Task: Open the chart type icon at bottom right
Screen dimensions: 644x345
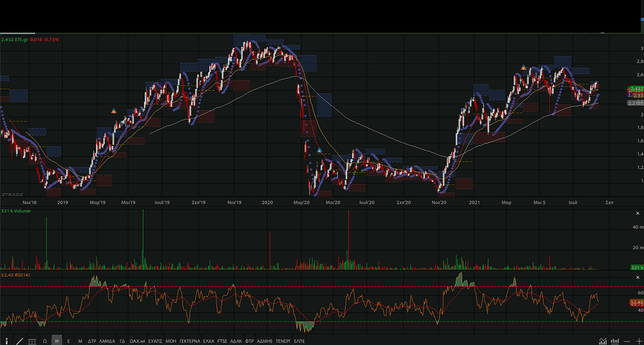Action: 602,341
